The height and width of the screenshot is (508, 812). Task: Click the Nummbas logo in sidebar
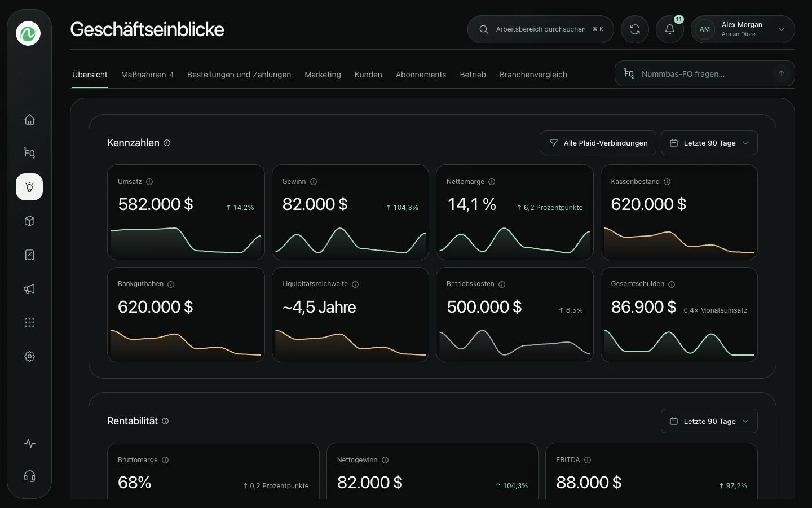pos(28,33)
